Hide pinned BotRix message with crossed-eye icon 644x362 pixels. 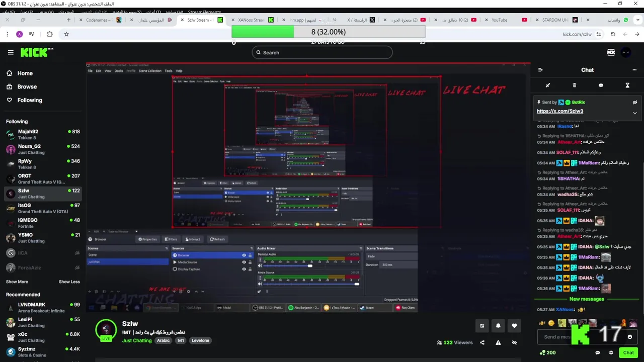[x=635, y=102]
